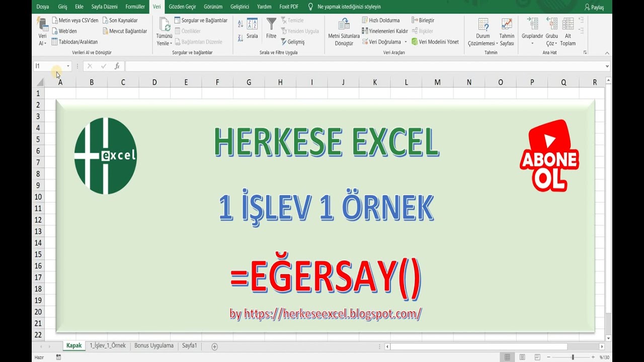The width and height of the screenshot is (644, 362).
Task: Sort ascending A to Z
Action: (x=240, y=23)
